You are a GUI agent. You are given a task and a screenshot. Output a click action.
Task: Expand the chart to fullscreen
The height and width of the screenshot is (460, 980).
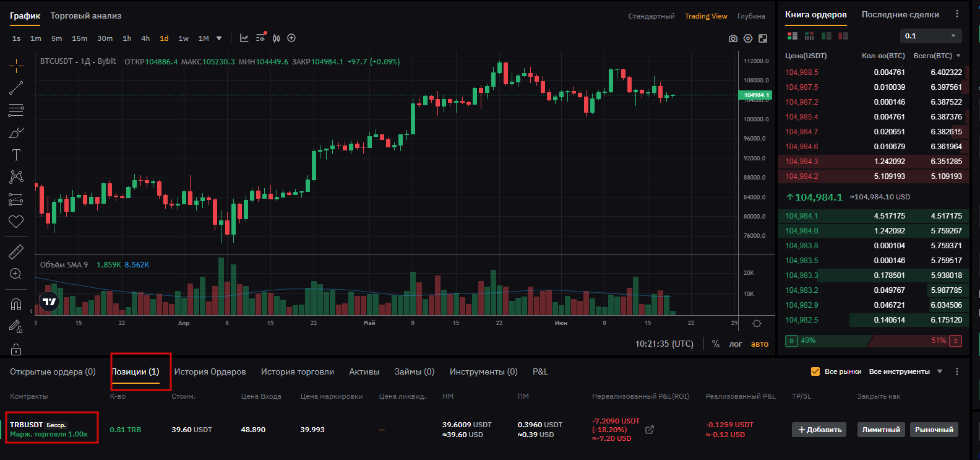763,38
